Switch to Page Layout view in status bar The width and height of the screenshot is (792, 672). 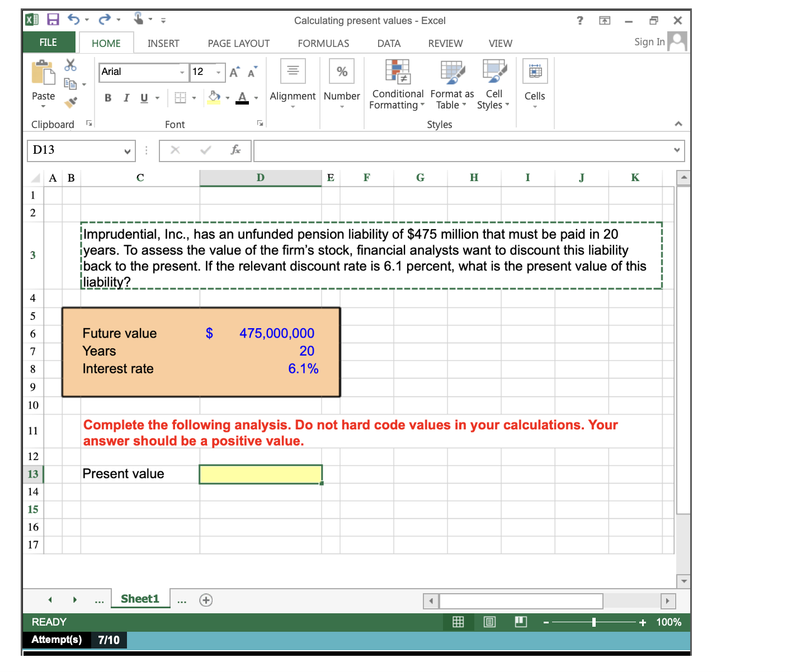tap(489, 622)
